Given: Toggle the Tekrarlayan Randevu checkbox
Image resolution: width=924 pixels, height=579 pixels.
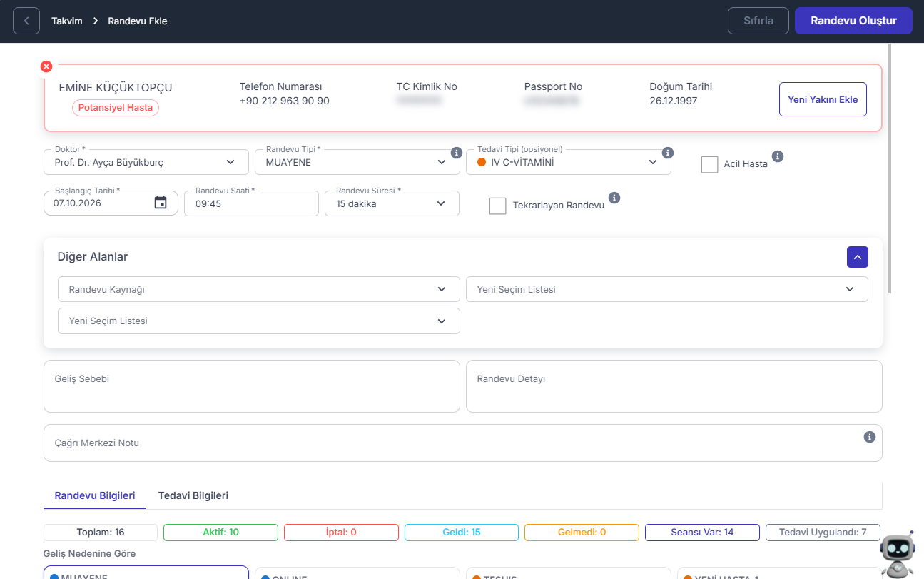Looking at the screenshot, I should pos(497,206).
